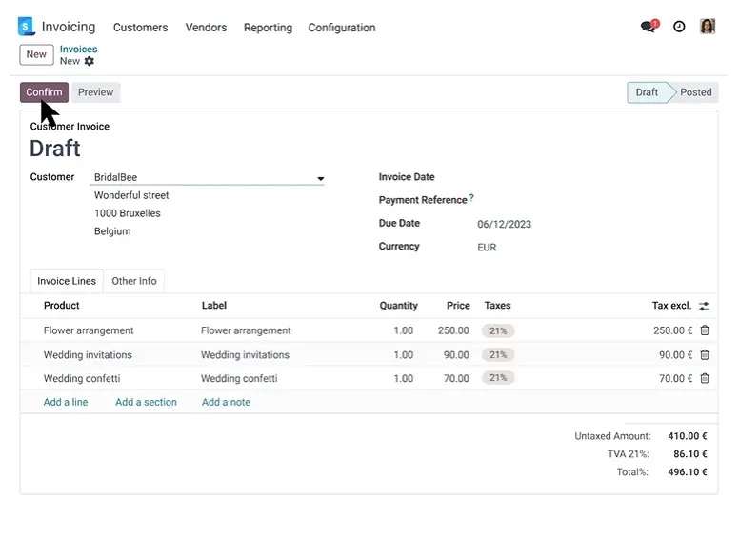This screenshot has width=739, height=560.
Task: Click the Flower arrangement label cell
Action: coord(246,330)
